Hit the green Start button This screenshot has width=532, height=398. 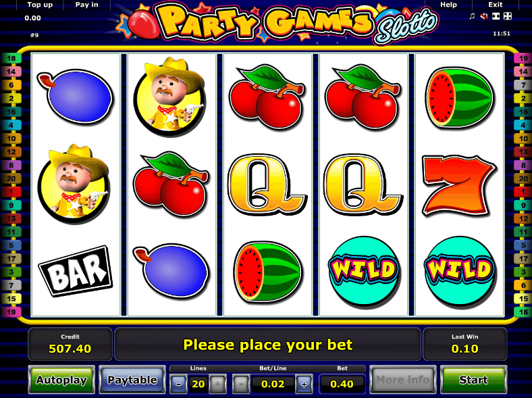coord(473,380)
